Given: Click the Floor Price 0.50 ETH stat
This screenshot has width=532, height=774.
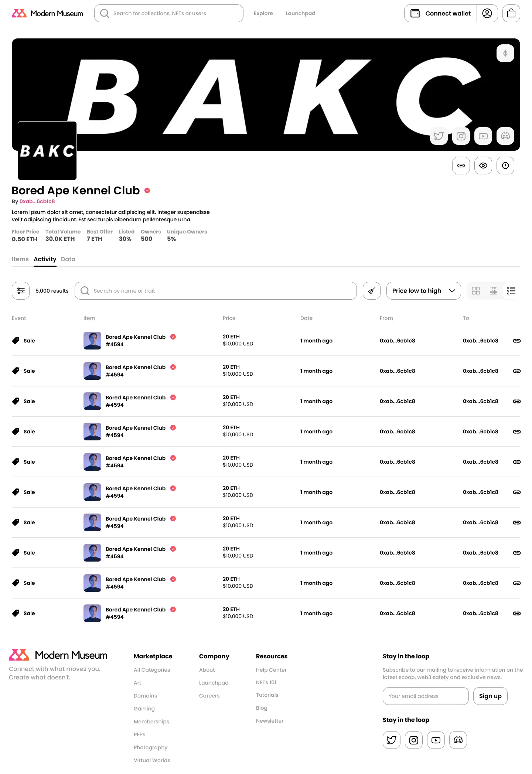Looking at the screenshot, I should pos(25,235).
